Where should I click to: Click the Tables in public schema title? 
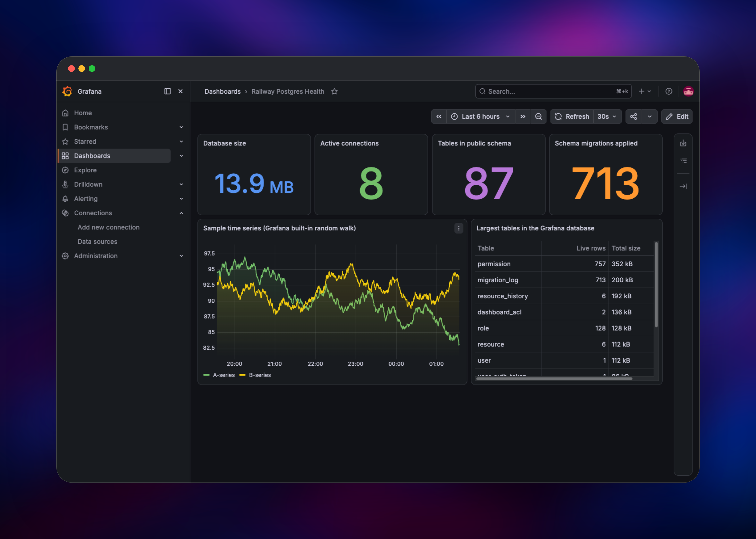coord(474,143)
